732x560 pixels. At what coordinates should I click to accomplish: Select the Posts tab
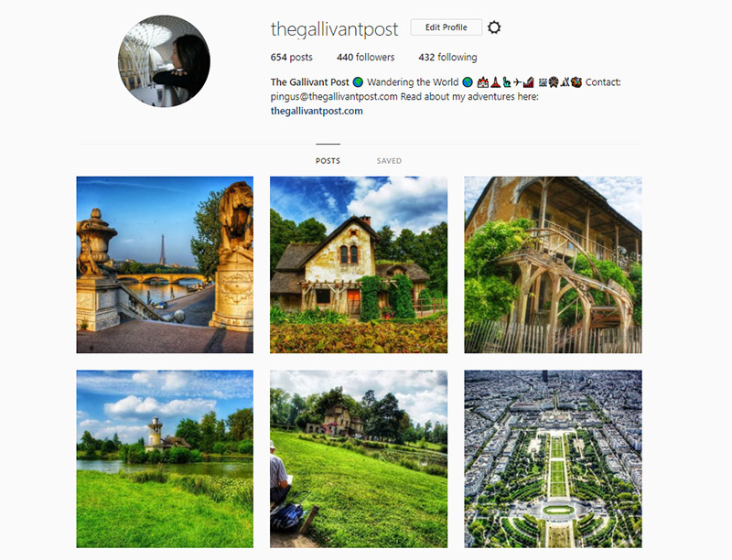tap(328, 160)
